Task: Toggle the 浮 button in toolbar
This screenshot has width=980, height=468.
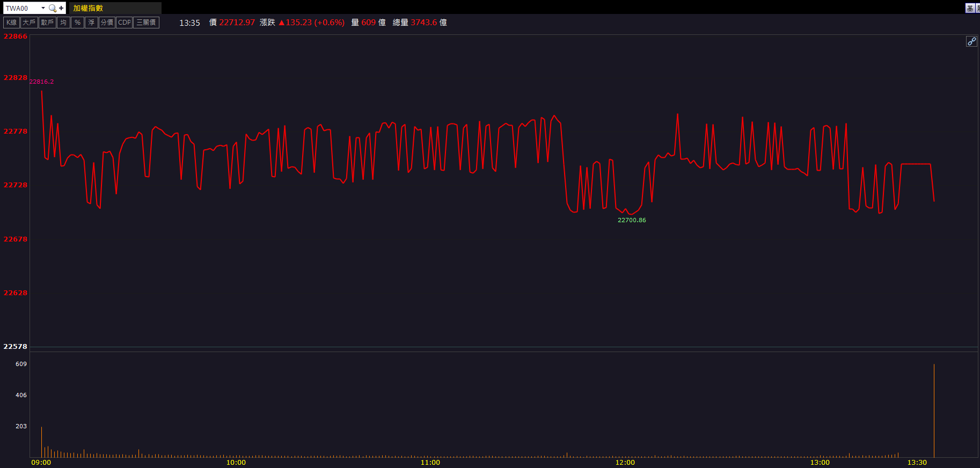Action: 91,23
